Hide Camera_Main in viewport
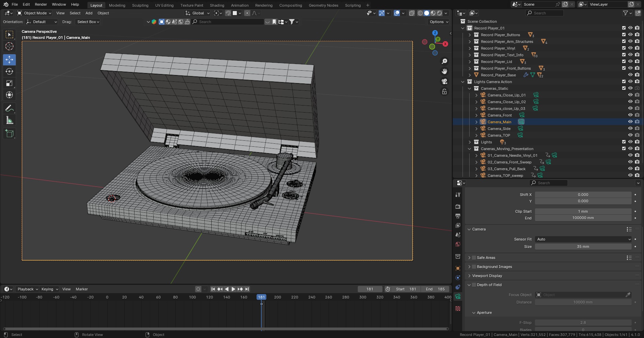 (630, 122)
